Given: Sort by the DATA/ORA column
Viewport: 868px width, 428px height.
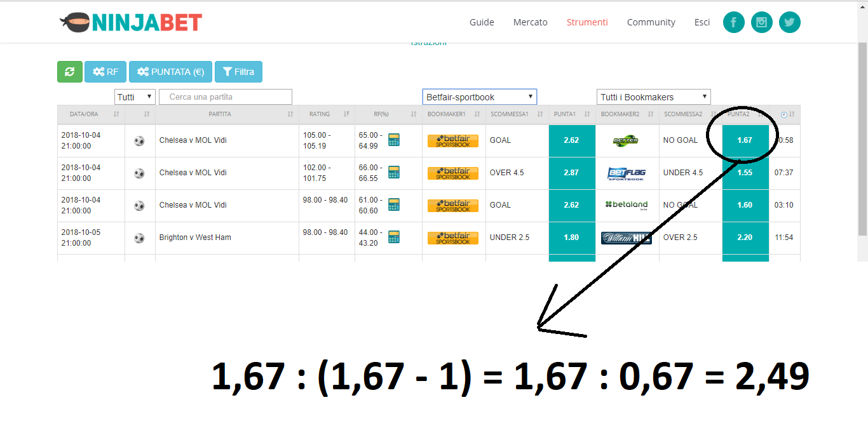Looking at the screenshot, I should point(91,114).
